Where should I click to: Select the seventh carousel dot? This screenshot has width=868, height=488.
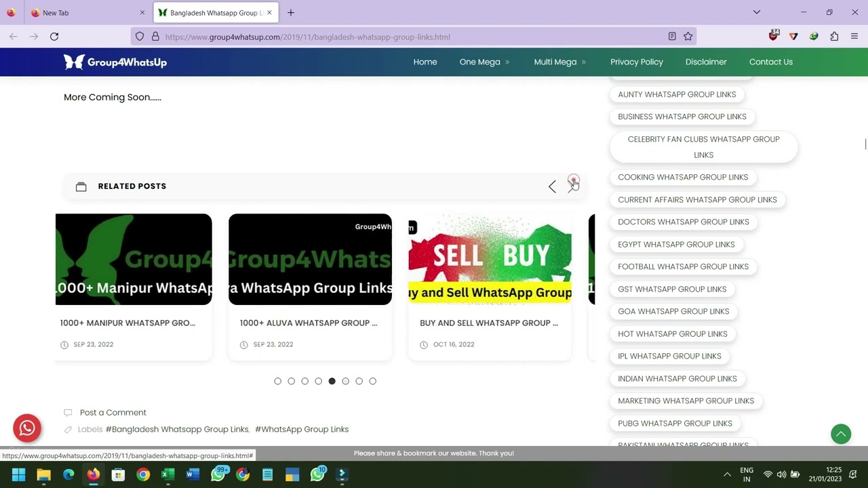point(359,381)
